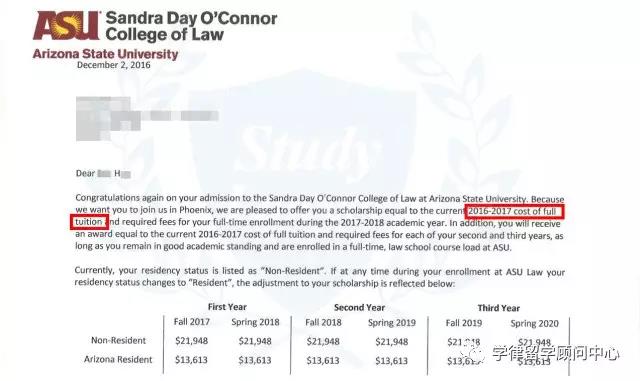Image resolution: width=640 pixels, height=381 pixels.
Task: Click the red-boxed '2016-2017 cost of full' text
Action: (x=513, y=212)
